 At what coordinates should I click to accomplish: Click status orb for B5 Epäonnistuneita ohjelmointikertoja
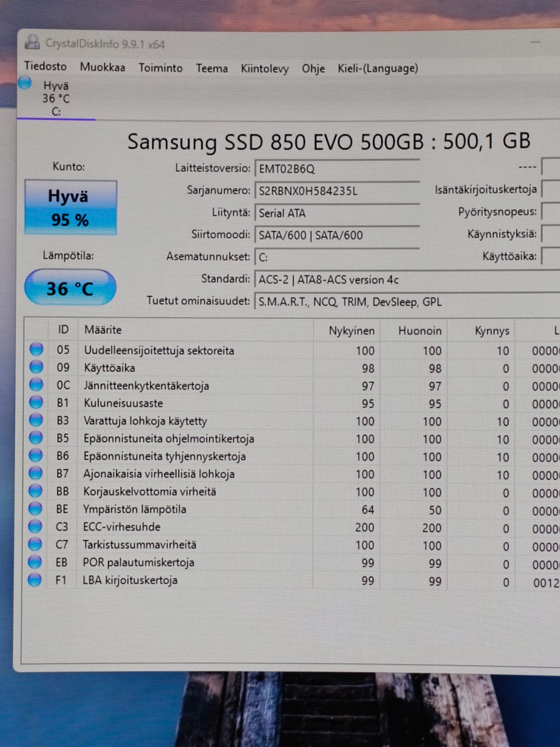click(x=36, y=437)
